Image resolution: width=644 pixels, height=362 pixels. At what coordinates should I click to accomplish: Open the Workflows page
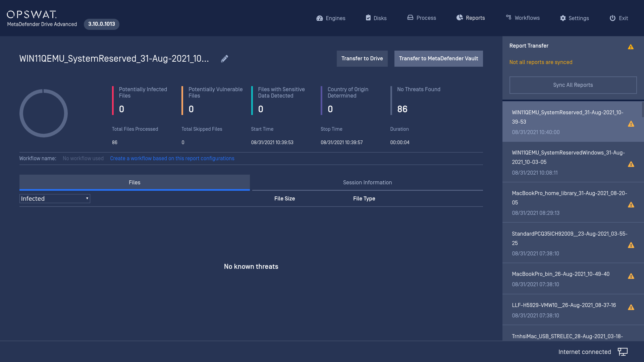[x=523, y=18]
